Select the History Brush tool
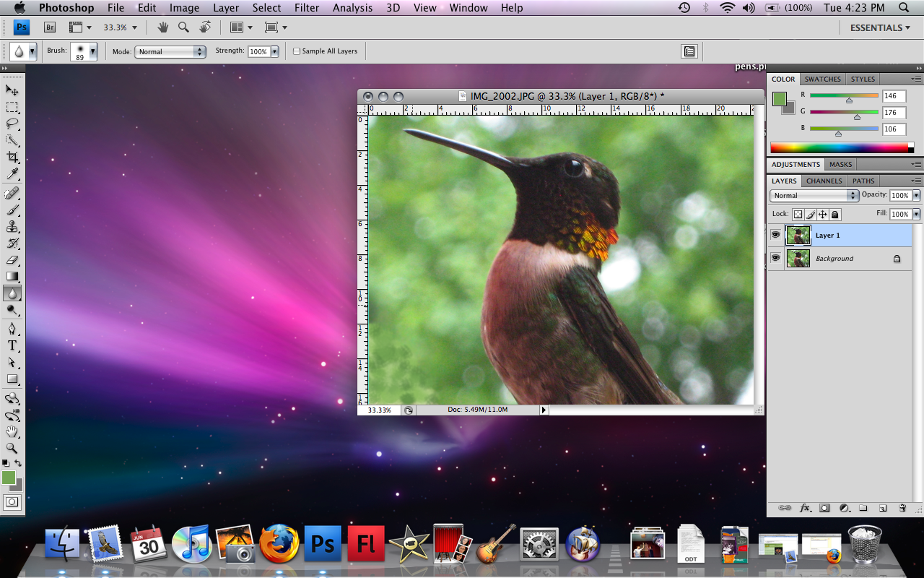Viewport: 924px width, 578px height. point(12,243)
